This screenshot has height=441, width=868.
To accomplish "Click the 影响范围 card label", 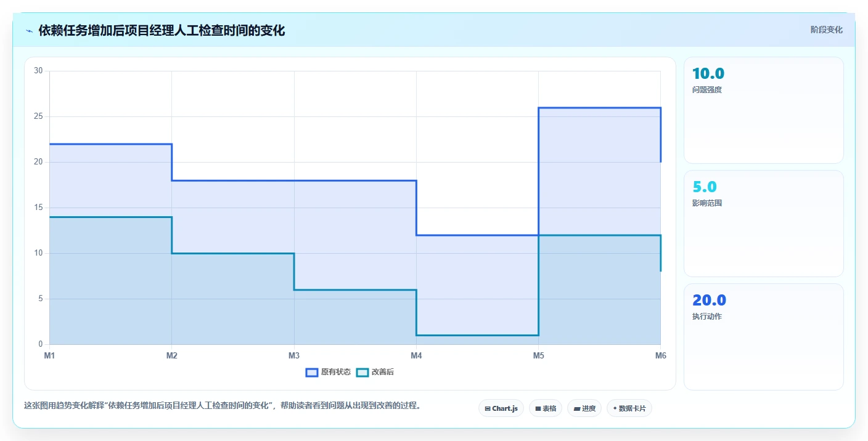I will pos(707,203).
